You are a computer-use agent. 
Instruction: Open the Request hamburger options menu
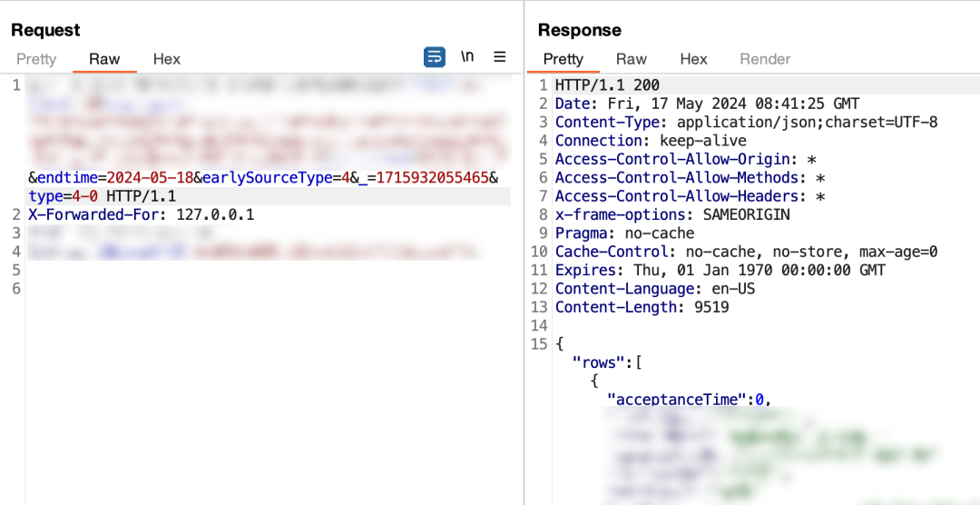[500, 57]
